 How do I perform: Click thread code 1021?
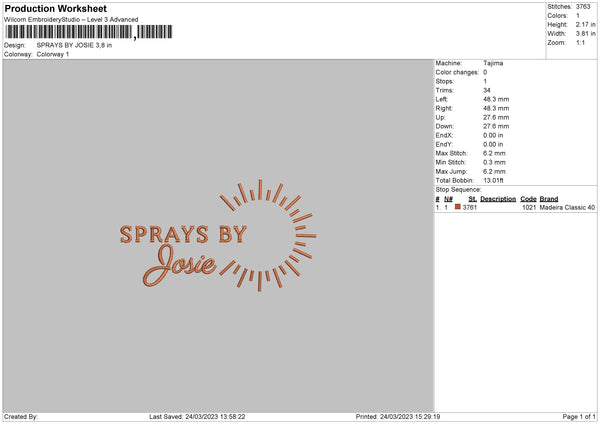click(x=529, y=207)
